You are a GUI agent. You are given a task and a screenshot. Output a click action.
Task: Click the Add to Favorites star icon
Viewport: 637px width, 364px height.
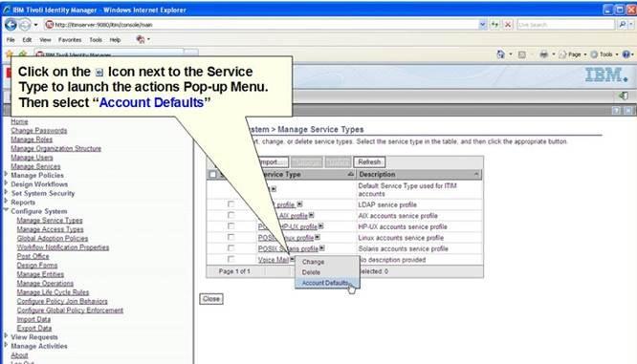(x=23, y=54)
